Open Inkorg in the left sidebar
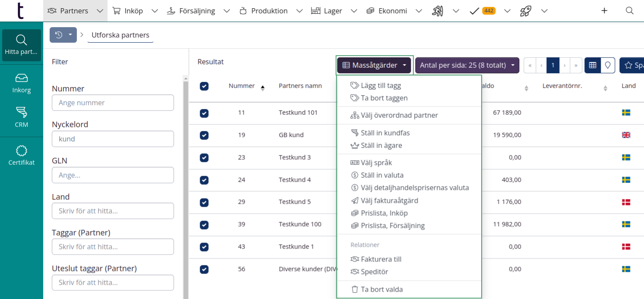The width and height of the screenshot is (644, 299). (x=21, y=83)
